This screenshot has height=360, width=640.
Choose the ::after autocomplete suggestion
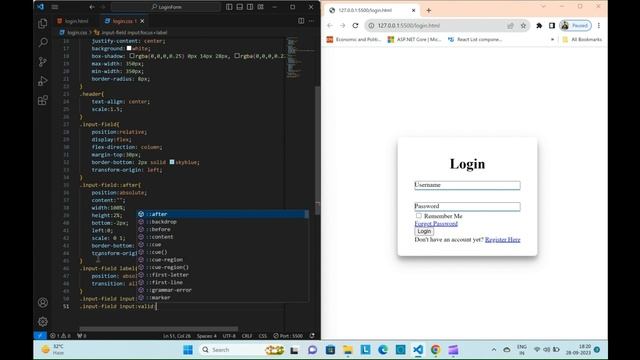(222, 214)
